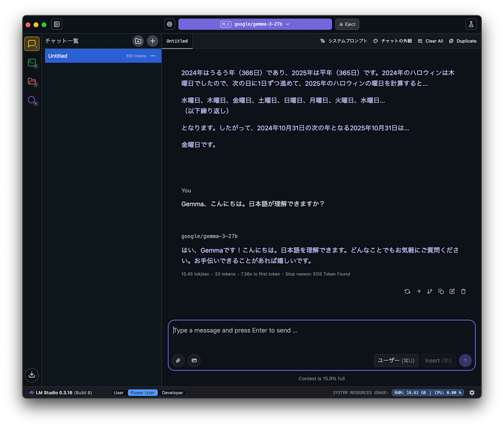Image resolution: width=504 pixels, height=428 pixels.
Task: Send the message arrow button
Action: [465, 360]
